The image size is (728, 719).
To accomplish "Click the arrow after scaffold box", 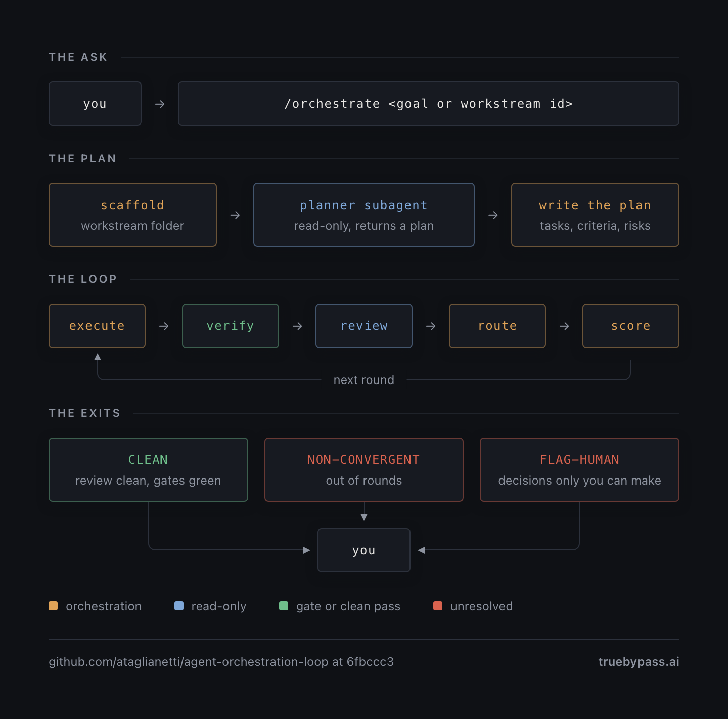I will pos(235,215).
